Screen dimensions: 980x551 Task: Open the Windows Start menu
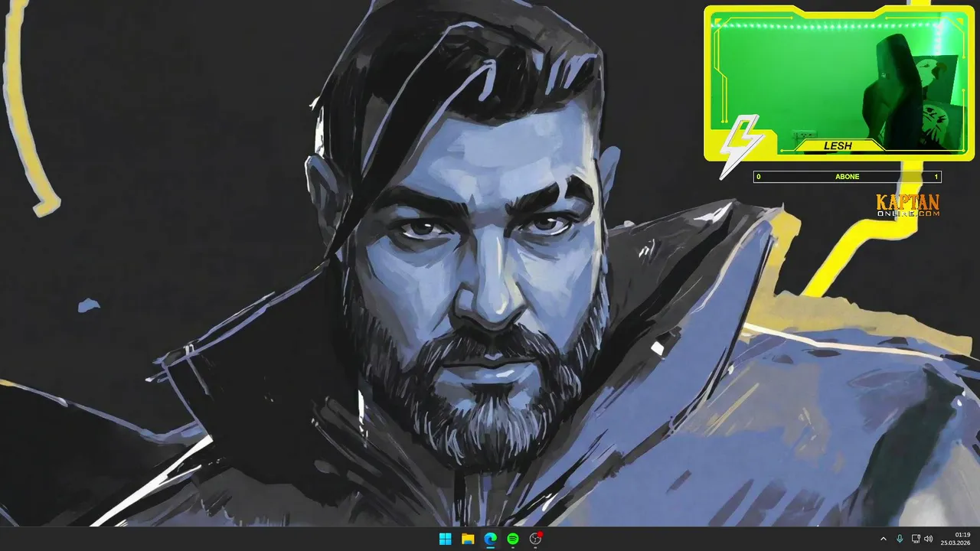445,539
